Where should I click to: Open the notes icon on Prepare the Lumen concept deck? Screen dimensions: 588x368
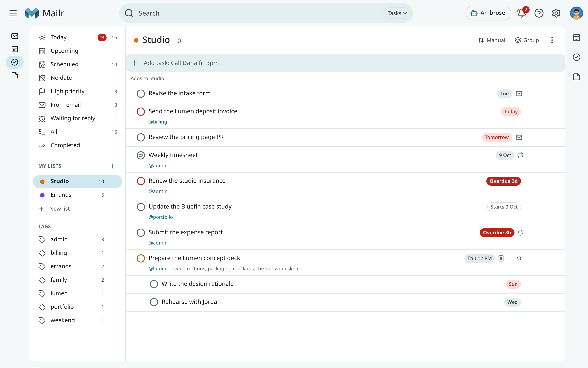coord(501,258)
